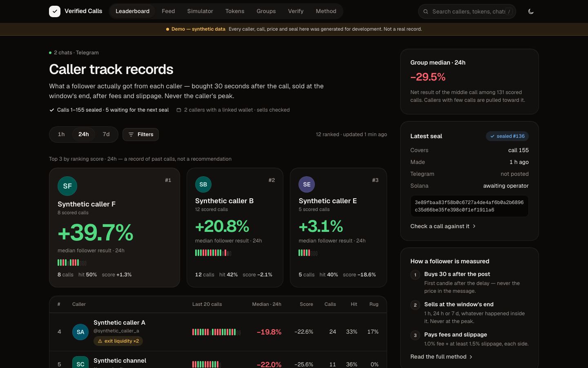Click the search callers input field

pos(467,11)
